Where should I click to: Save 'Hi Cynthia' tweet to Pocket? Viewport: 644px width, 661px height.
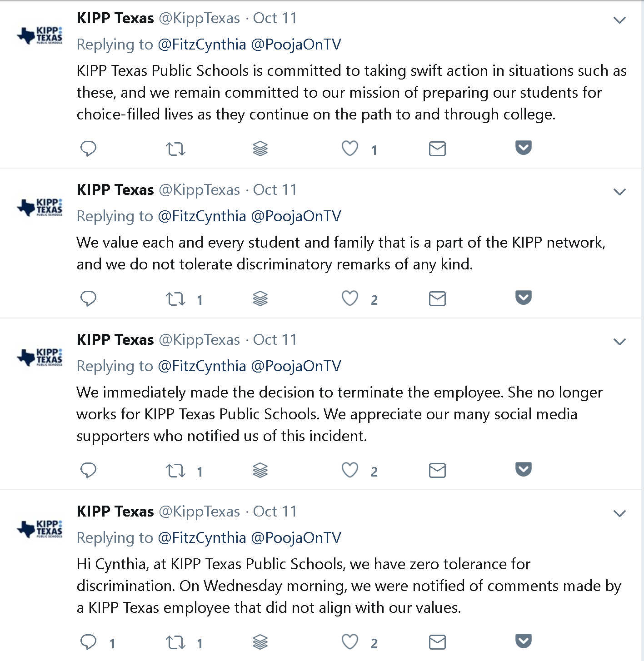[524, 641]
